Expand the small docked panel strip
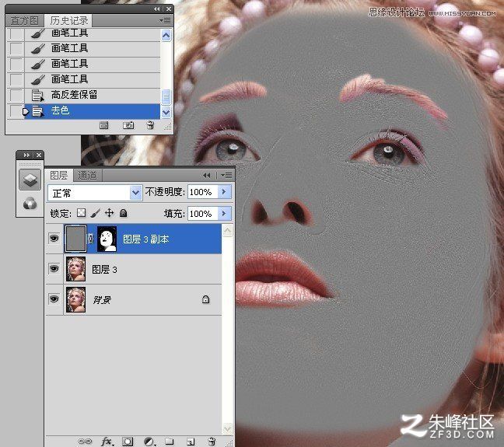This screenshot has width=504, height=447. (x=26, y=155)
